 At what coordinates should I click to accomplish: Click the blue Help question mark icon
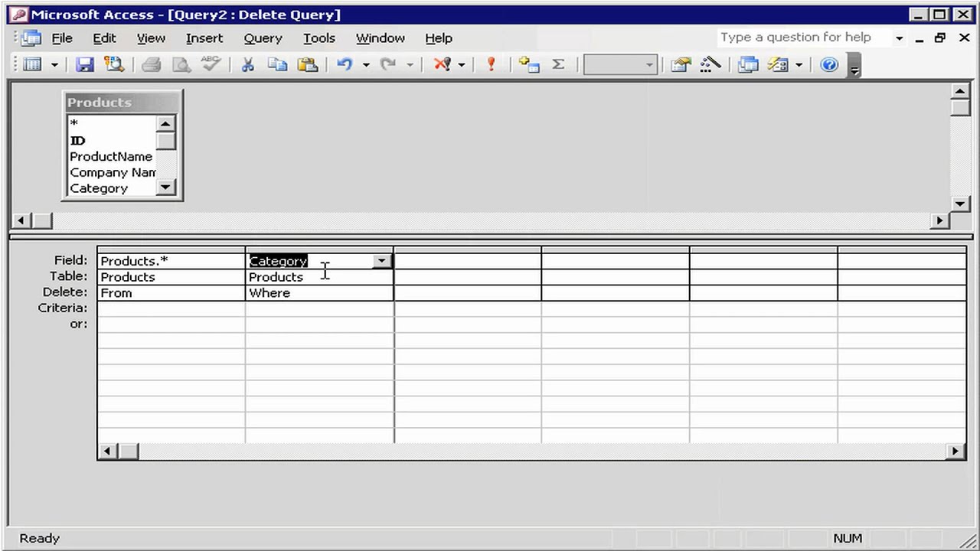tap(829, 65)
